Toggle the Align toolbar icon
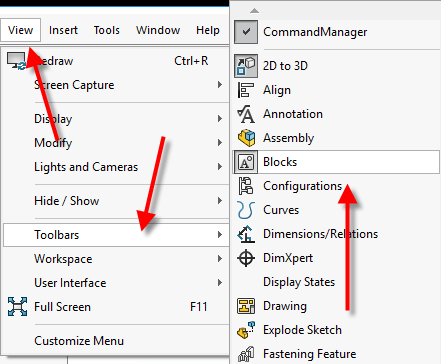This screenshot has height=364, width=441. (x=246, y=90)
